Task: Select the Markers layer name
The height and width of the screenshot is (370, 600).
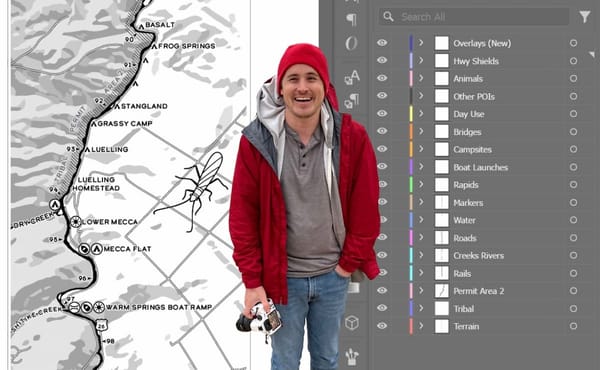Action: coord(468,203)
